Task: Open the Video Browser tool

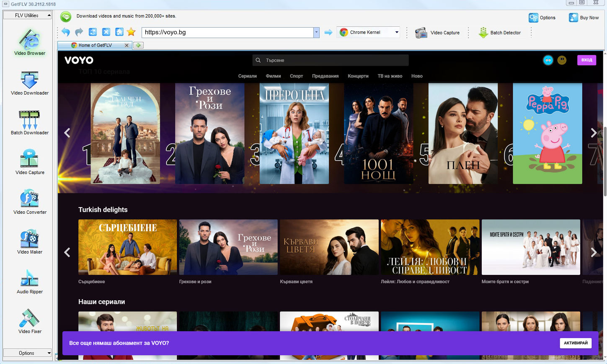Action: point(30,42)
